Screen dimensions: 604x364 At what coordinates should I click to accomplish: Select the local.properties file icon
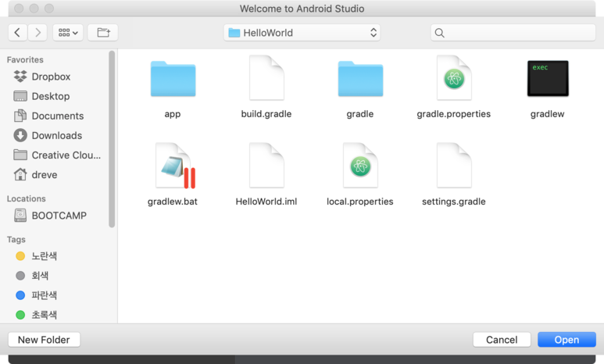(360, 166)
